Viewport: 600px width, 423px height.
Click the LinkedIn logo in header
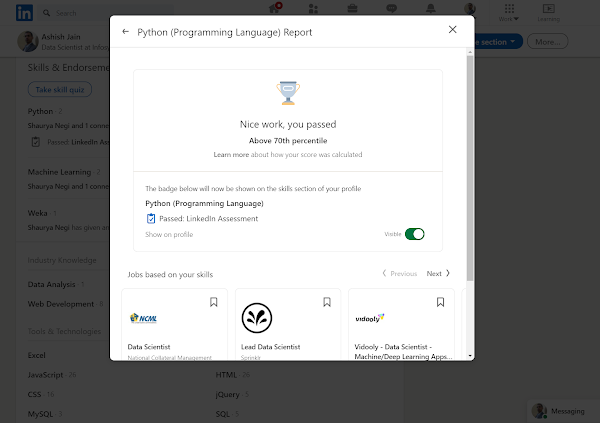point(24,13)
